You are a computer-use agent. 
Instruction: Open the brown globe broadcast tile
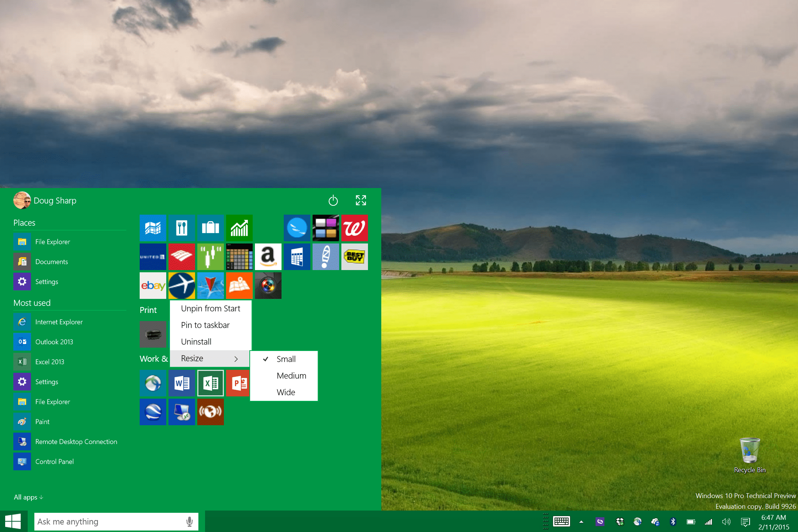click(211, 412)
